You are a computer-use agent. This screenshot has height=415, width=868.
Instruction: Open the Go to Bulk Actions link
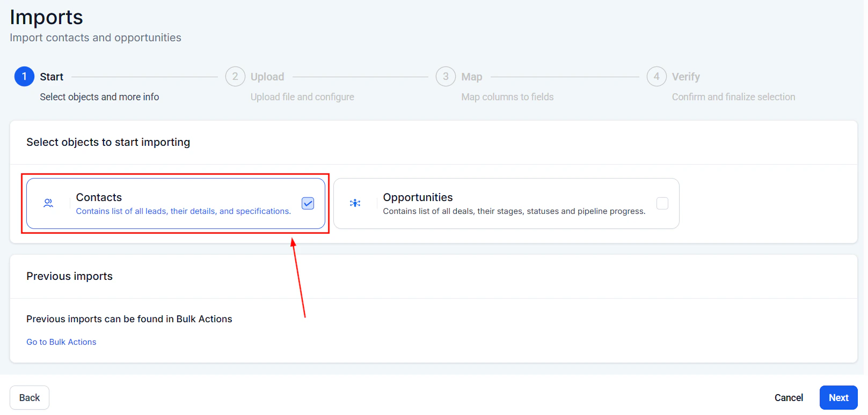click(x=61, y=342)
